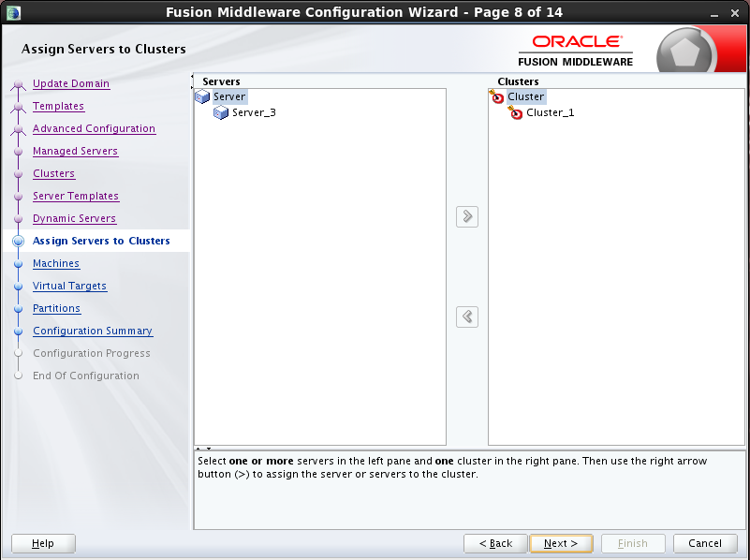This screenshot has height=560, width=750.
Task: Open the Virtual Targets step
Action: click(69, 286)
